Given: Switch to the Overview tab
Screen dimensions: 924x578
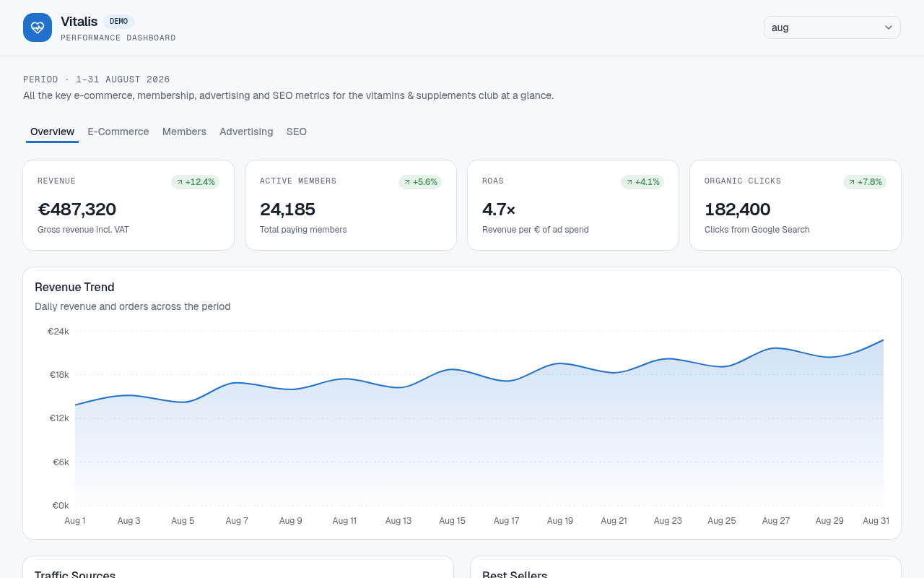Looking at the screenshot, I should pyautogui.click(x=52, y=131).
